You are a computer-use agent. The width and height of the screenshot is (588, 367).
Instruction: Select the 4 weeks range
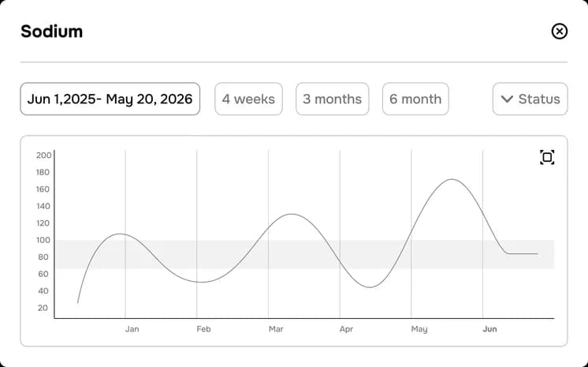pyautogui.click(x=248, y=99)
